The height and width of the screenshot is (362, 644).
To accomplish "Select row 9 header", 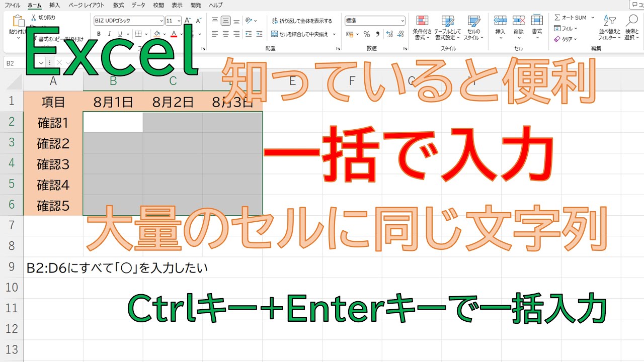I will click(x=12, y=266).
